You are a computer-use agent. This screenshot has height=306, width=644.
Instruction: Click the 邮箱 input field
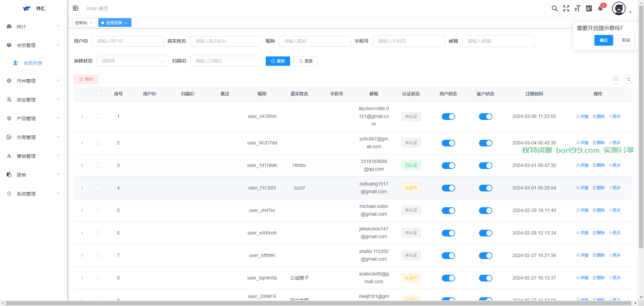(x=498, y=41)
